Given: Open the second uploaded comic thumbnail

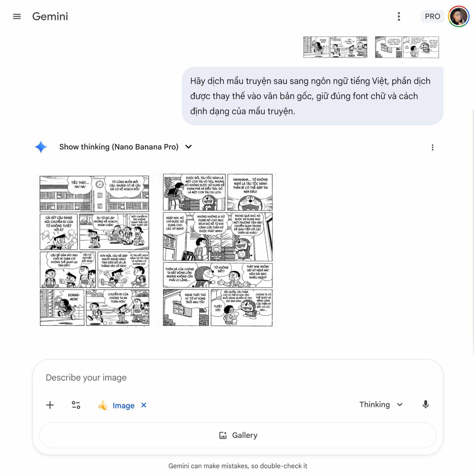Looking at the screenshot, I should click(x=407, y=47).
